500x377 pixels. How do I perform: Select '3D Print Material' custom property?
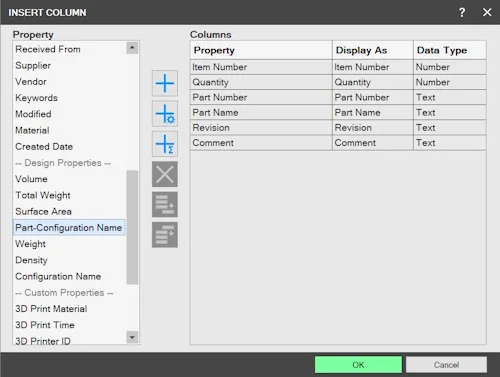(69, 309)
